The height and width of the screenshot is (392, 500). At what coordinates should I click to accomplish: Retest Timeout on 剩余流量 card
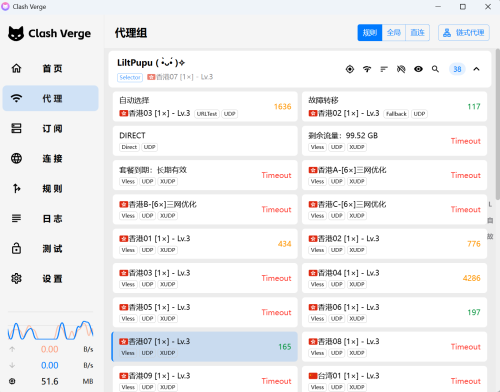click(466, 141)
